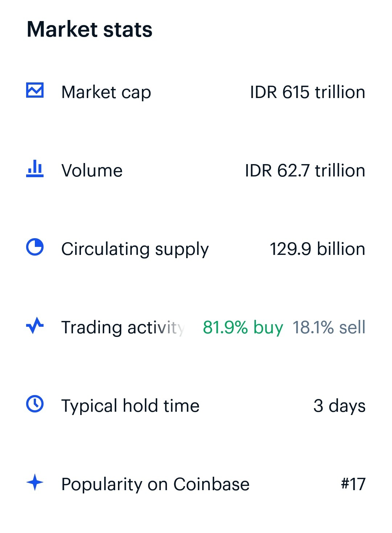
Task: Select the Market cap label
Action: 106,93
